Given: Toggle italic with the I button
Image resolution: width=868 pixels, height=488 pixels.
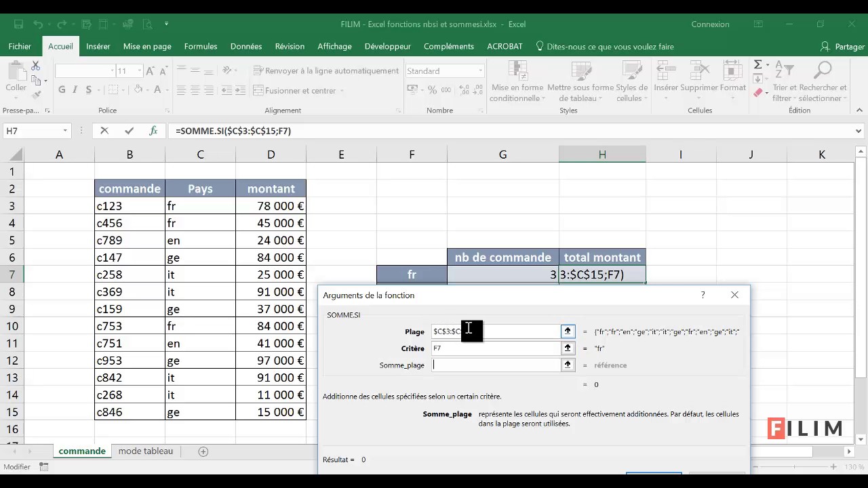Looking at the screenshot, I should pos(75,90).
